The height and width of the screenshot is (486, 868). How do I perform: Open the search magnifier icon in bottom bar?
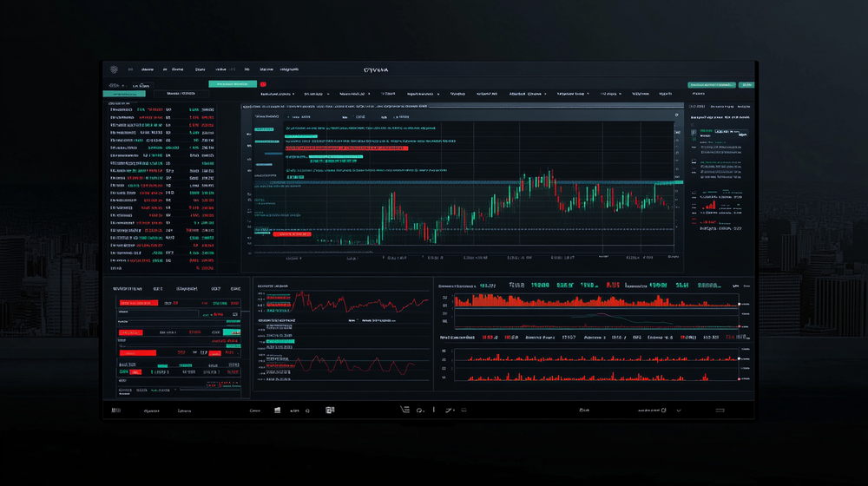coord(419,410)
